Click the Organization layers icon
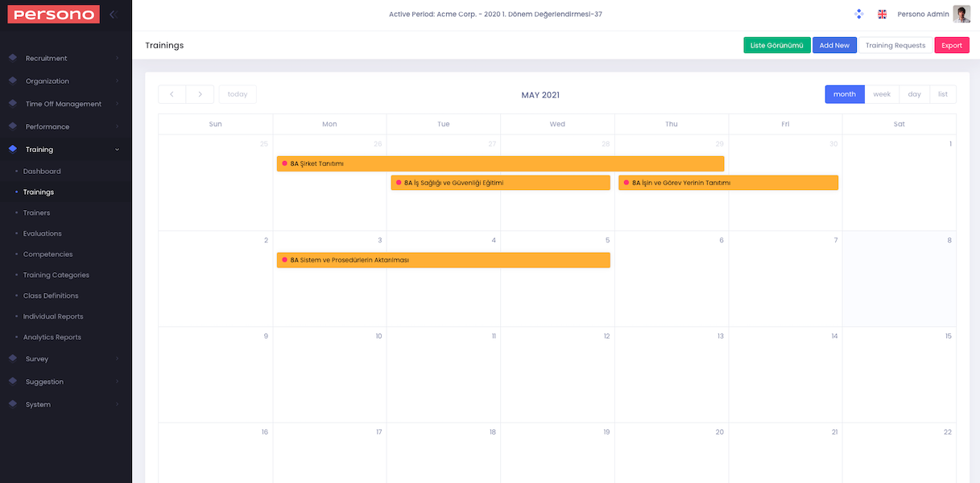Viewport: 980px width, 483px height. tap(12, 80)
